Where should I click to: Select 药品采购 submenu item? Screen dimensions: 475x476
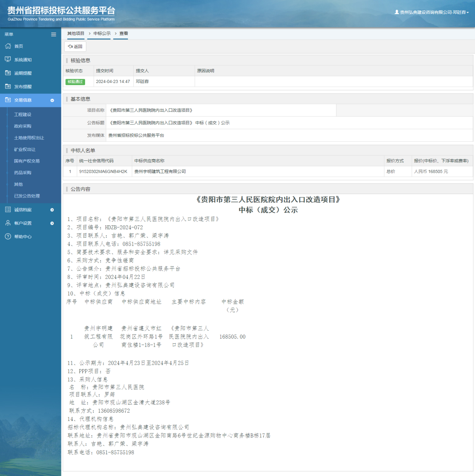[x=23, y=173]
